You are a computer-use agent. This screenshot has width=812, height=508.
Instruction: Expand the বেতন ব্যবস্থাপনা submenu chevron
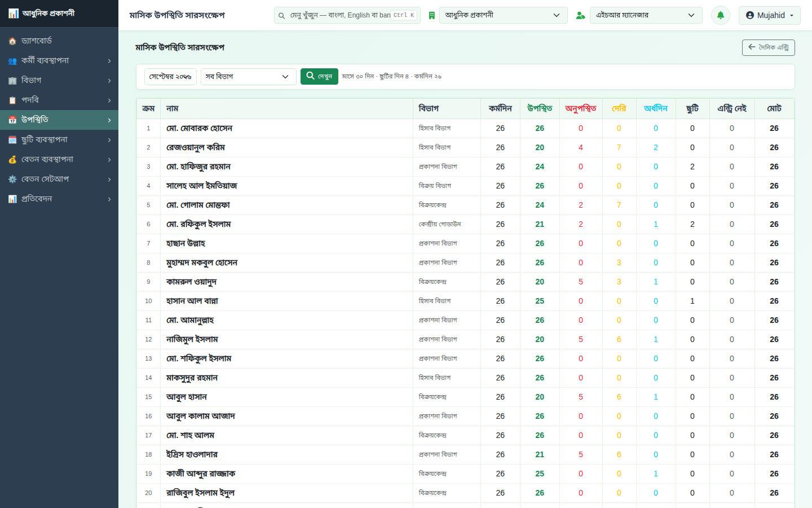point(109,160)
